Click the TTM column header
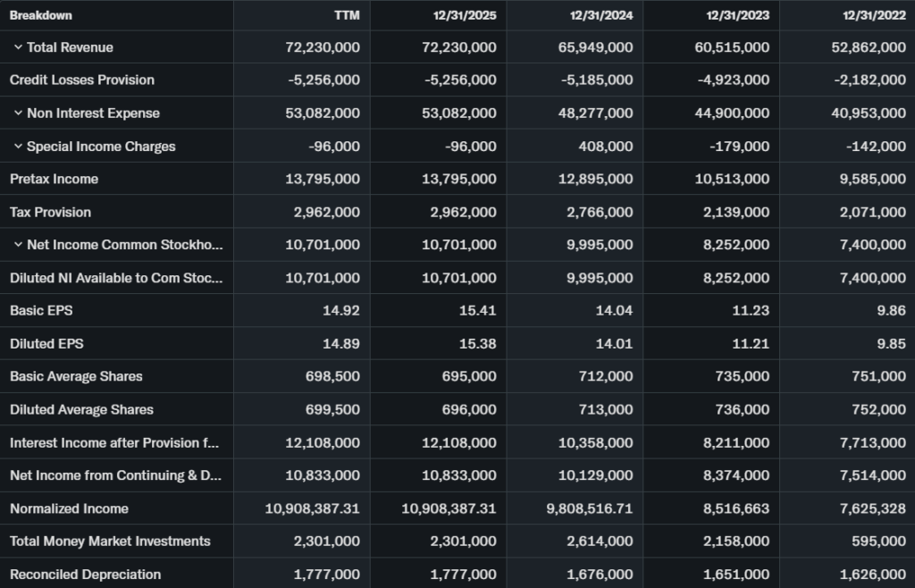Viewport: 915px width, 588px height. click(x=347, y=15)
